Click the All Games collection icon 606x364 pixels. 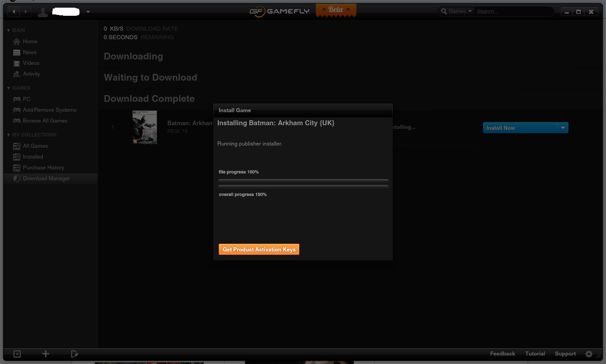[x=17, y=146]
